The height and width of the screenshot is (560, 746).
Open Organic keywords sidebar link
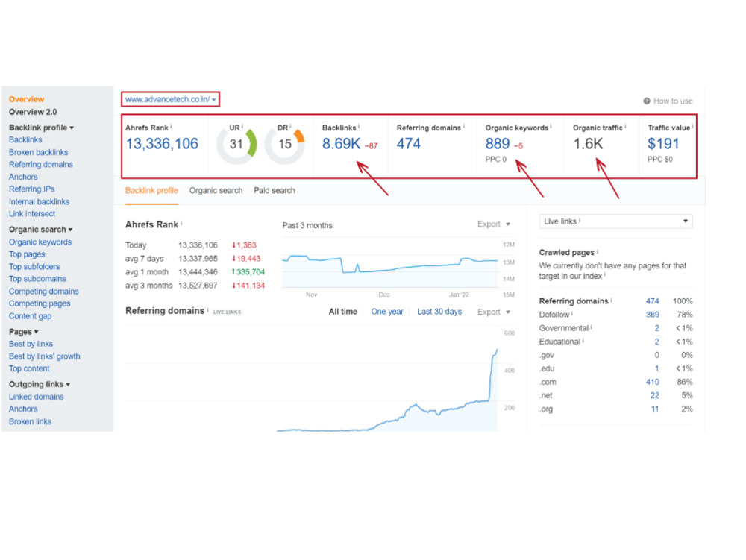coord(40,242)
